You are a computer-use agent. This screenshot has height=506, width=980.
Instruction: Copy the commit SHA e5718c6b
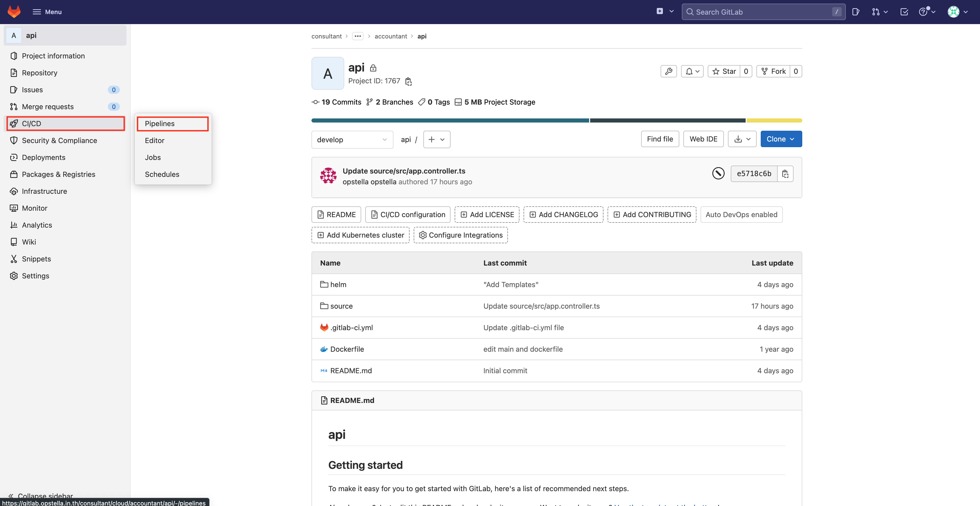[x=785, y=174]
